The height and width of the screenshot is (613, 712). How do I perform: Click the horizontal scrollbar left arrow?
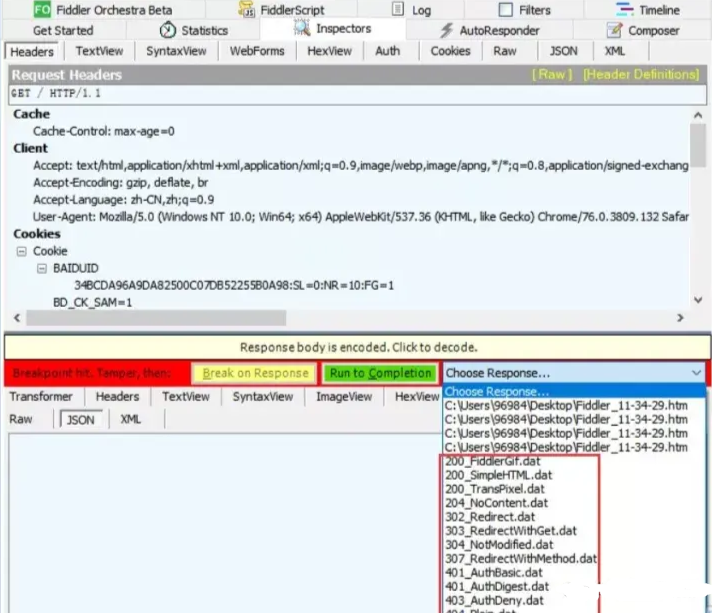17,318
